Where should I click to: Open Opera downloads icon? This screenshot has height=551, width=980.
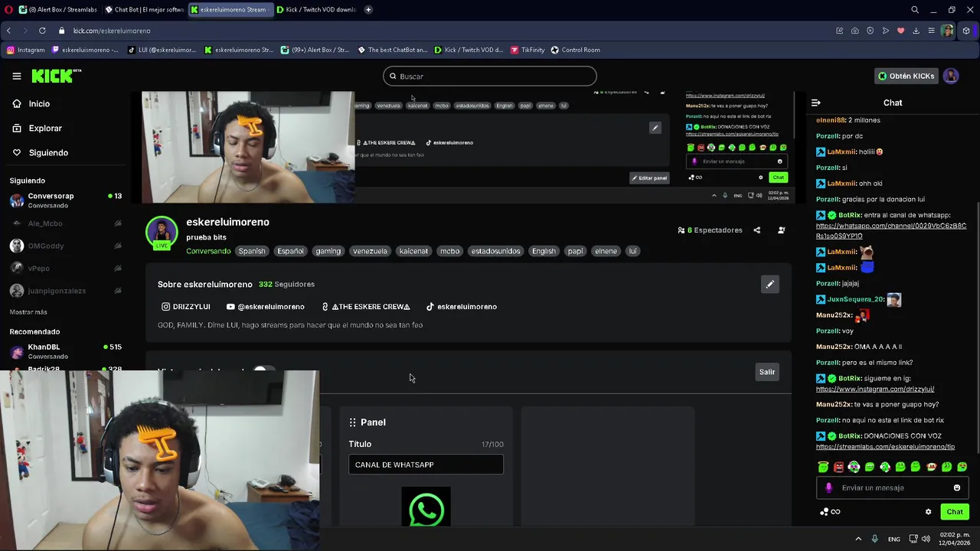pyautogui.click(x=916, y=31)
